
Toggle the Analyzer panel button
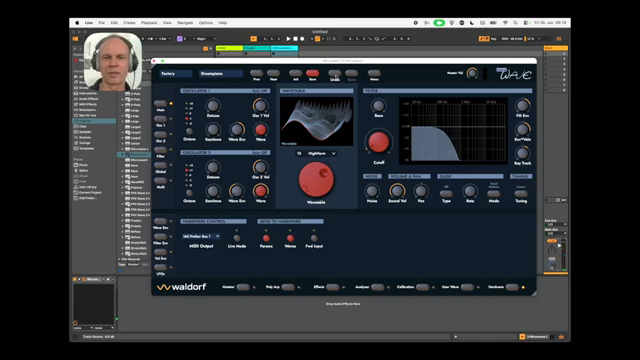[377, 287]
